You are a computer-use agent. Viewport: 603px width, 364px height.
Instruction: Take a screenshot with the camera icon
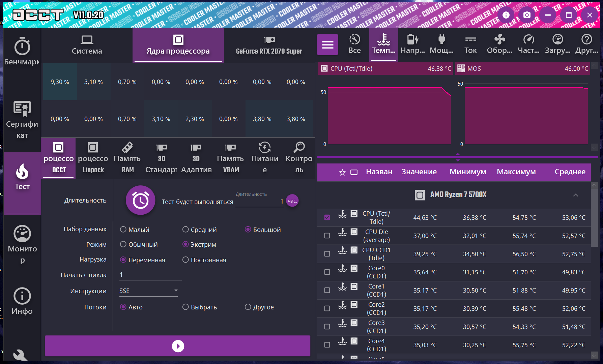[527, 15]
